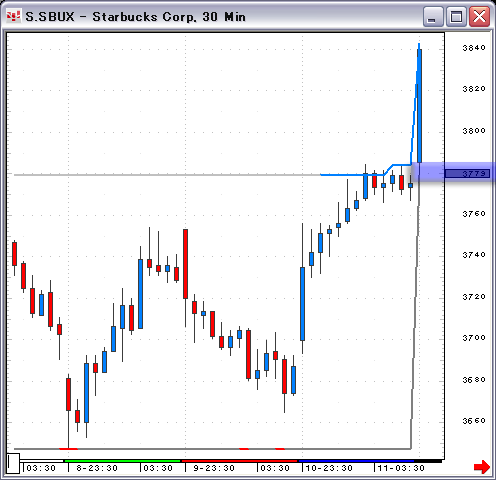Click the blue session bar on time axis
This screenshot has height=480, width=496.
click(x=356, y=461)
